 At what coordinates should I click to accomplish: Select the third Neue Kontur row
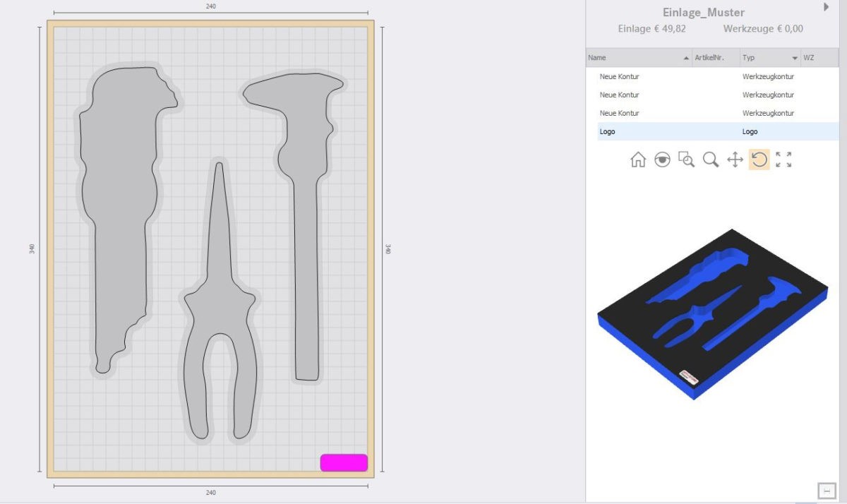tap(619, 113)
